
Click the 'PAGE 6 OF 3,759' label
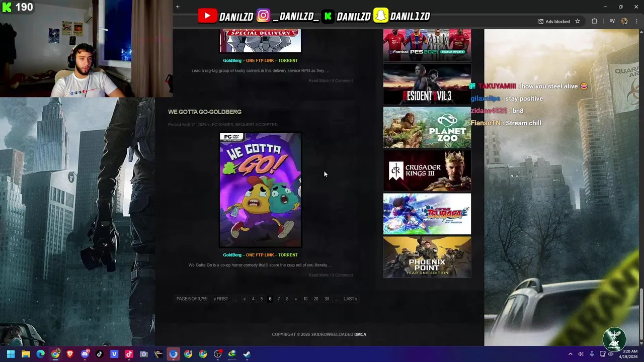tap(192, 299)
